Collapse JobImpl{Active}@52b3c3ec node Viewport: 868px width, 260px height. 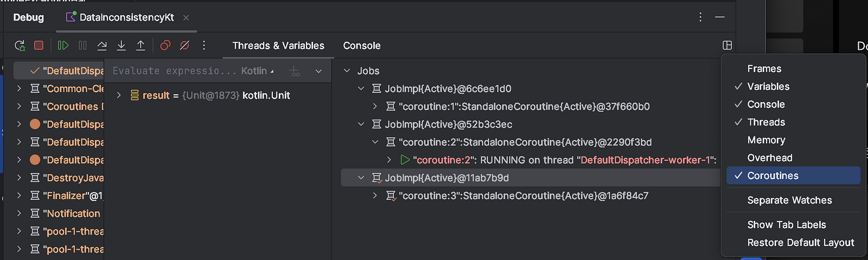click(x=361, y=125)
